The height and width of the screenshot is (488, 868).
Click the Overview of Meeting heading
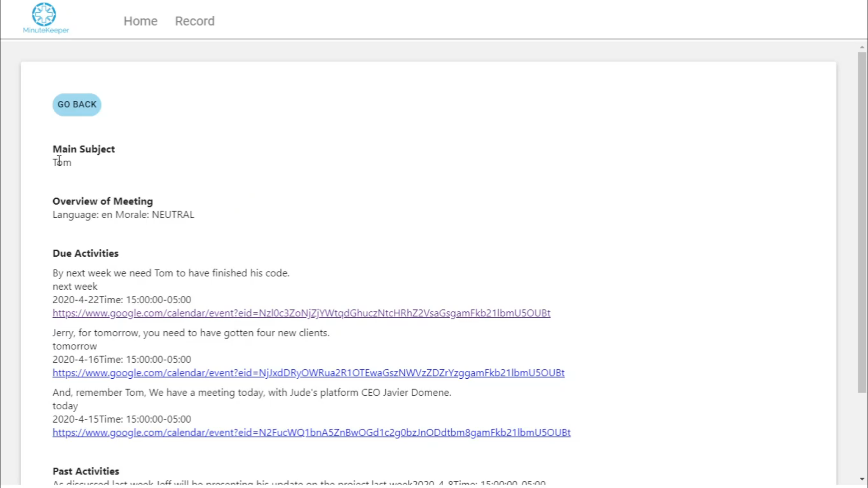tap(103, 201)
